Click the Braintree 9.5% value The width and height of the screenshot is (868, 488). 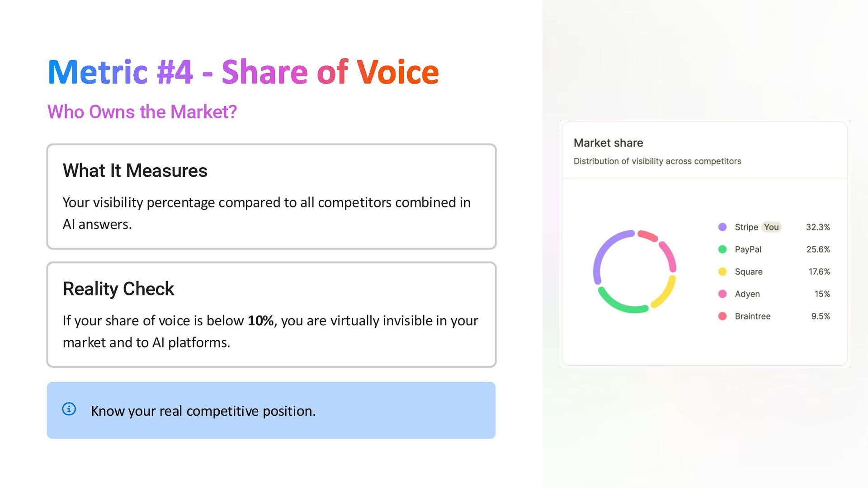pos(820,316)
